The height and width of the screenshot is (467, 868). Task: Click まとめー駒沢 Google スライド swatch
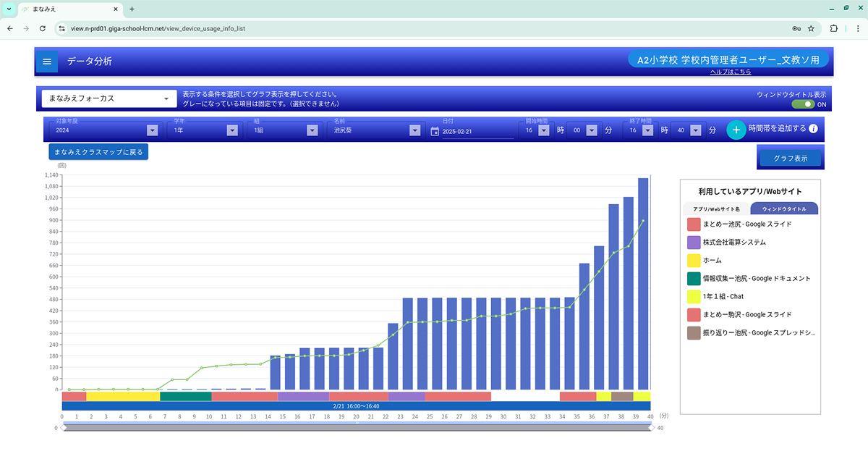click(x=693, y=314)
